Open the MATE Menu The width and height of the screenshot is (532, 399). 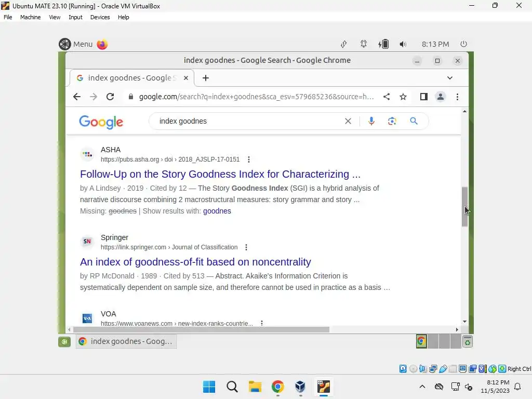point(76,44)
